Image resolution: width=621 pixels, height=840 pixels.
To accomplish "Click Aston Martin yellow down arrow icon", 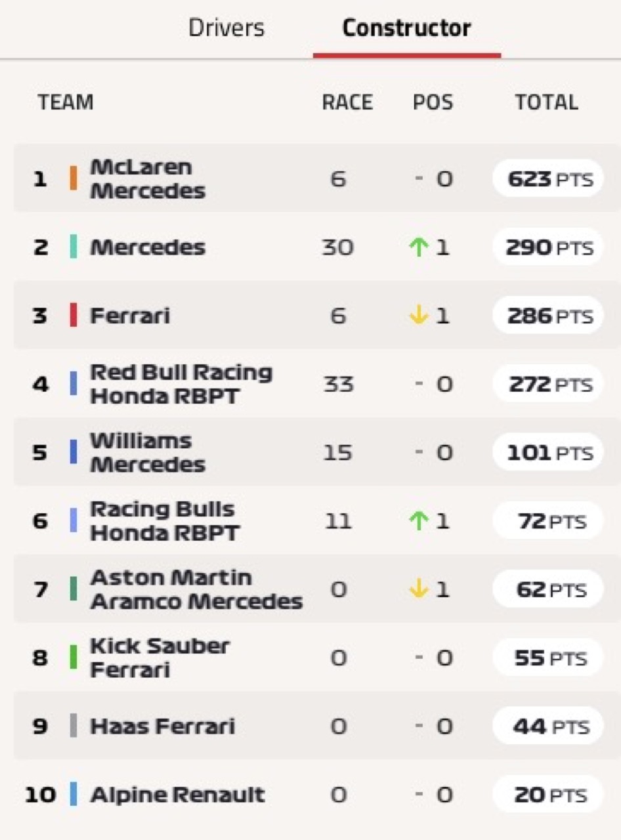I will 418,589.
